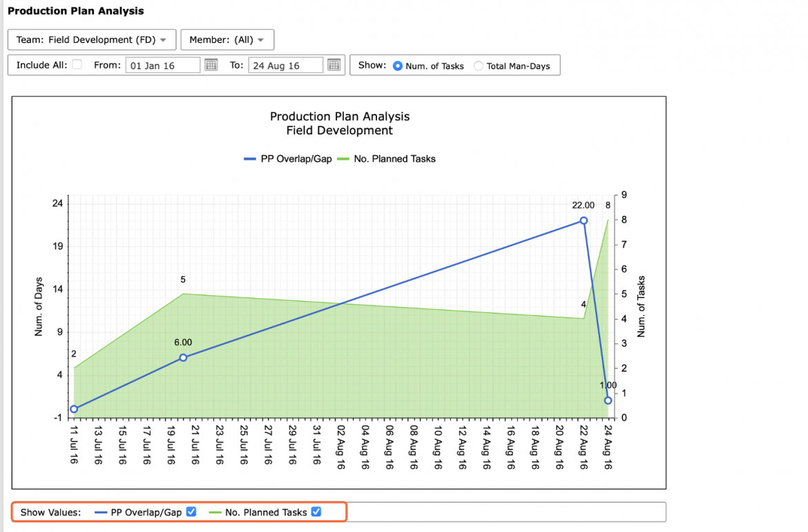This screenshot has height=532, width=808.
Task: Toggle the Include All checkbox
Action: [77, 64]
